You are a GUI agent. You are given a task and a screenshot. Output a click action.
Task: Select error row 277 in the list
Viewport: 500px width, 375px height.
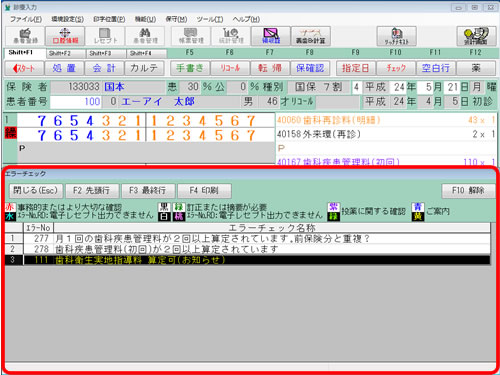pyautogui.click(x=247, y=238)
